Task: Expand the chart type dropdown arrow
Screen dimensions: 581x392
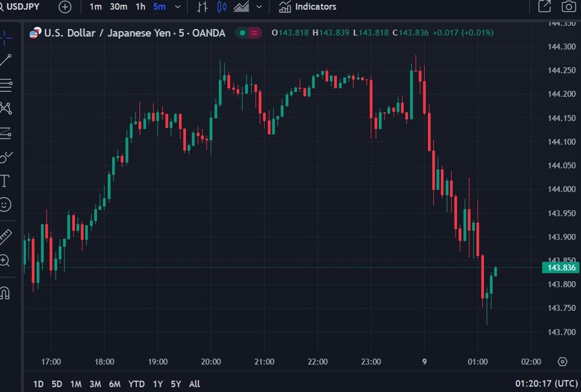Action: (x=260, y=7)
